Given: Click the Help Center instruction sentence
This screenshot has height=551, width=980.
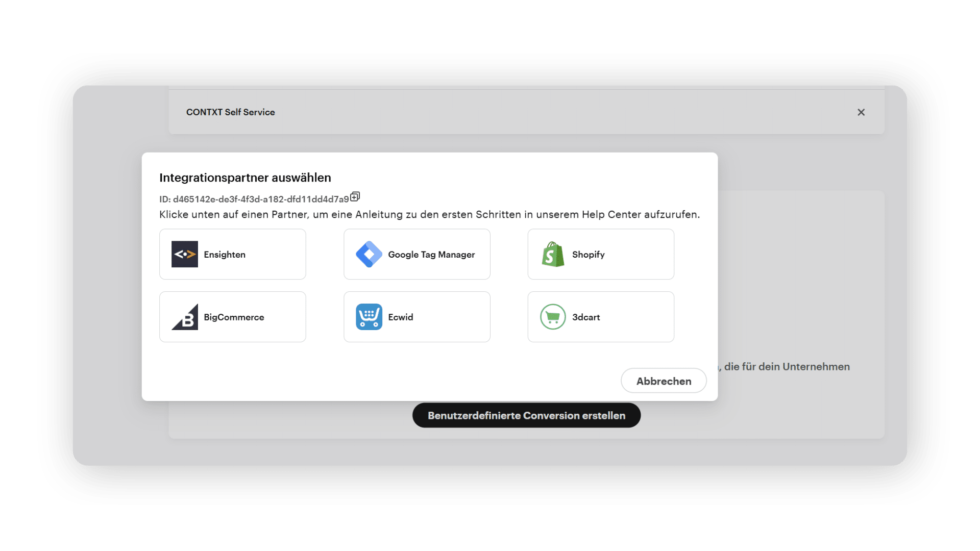Looking at the screenshot, I should click(x=429, y=215).
